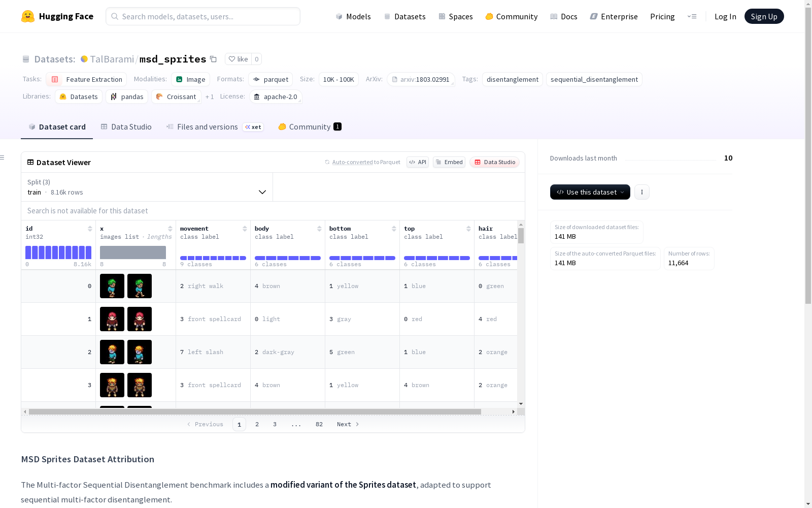The image size is (812, 508).
Task: Click the pandas library tag
Action: coord(127,97)
